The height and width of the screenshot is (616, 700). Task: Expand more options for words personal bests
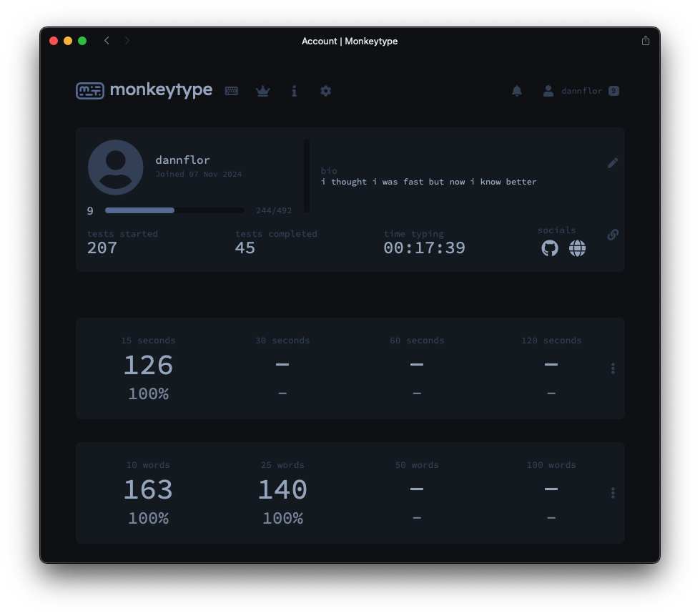point(613,493)
